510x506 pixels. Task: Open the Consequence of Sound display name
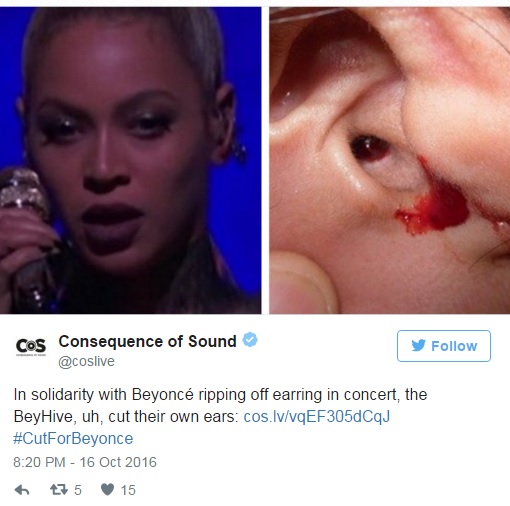pyautogui.click(x=147, y=341)
